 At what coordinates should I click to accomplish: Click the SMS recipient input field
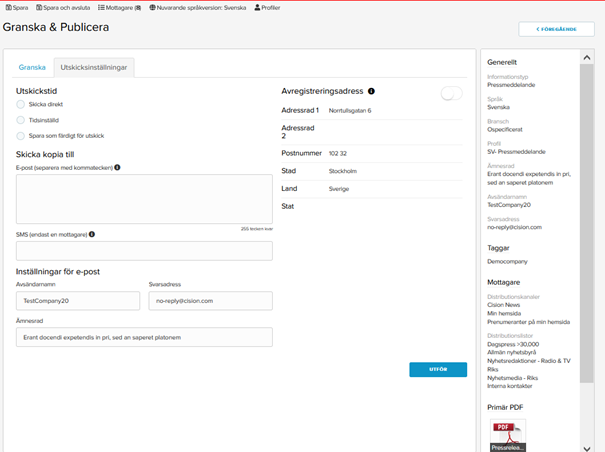point(144,251)
